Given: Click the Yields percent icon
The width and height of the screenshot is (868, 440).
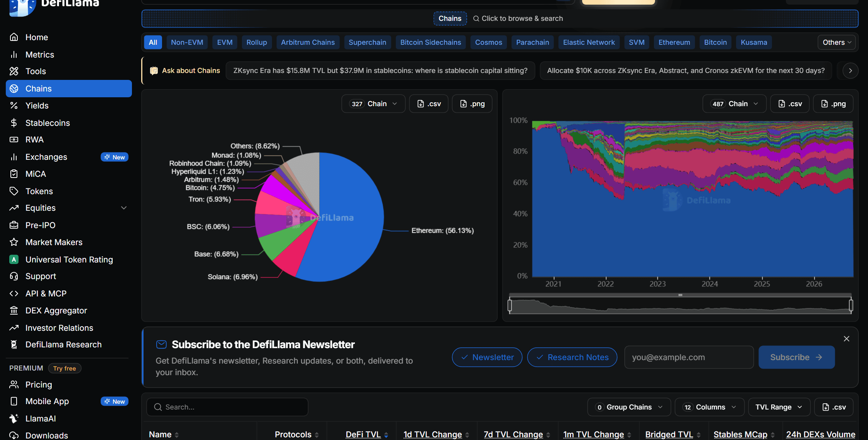Looking at the screenshot, I should point(14,105).
